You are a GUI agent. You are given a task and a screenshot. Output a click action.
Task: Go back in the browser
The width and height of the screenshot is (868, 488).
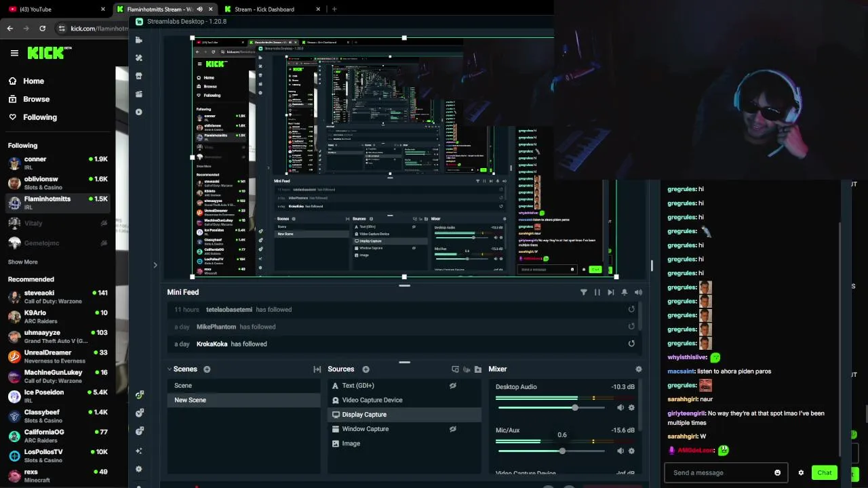coord(9,28)
